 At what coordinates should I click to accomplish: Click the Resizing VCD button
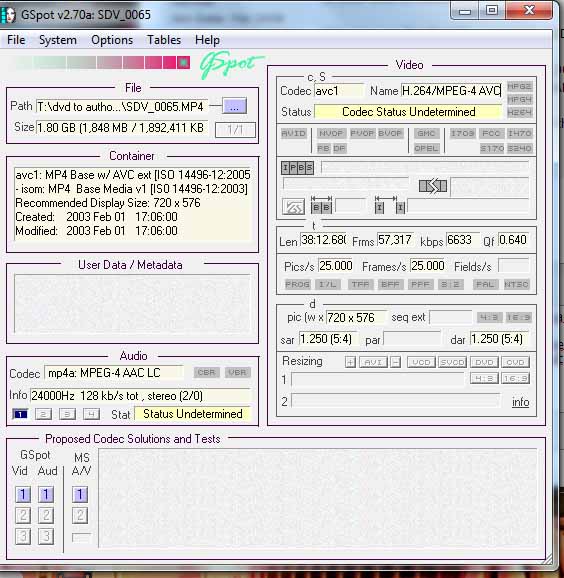[x=421, y=362]
